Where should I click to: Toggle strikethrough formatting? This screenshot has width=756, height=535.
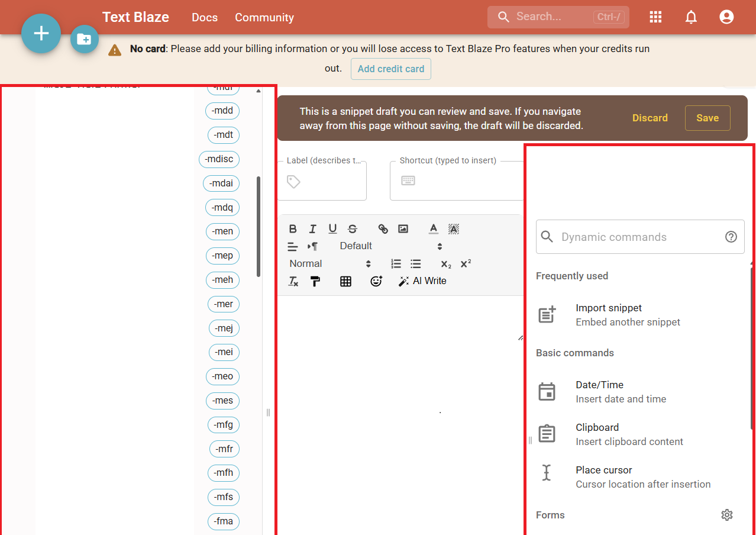point(353,229)
